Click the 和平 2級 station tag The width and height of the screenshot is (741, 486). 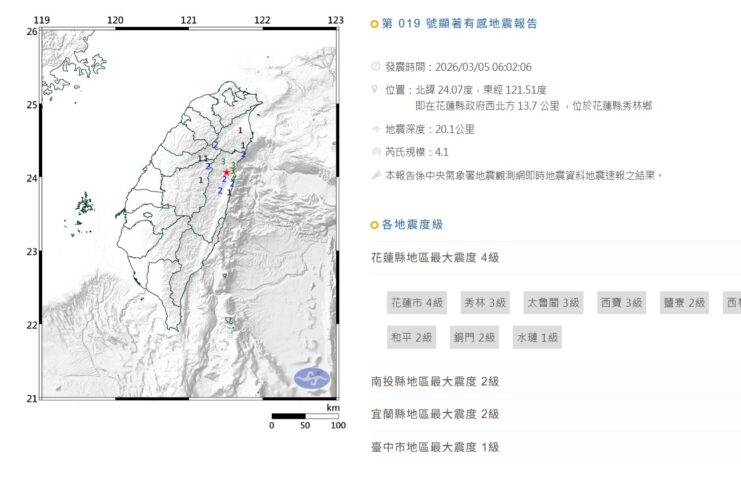(x=411, y=337)
